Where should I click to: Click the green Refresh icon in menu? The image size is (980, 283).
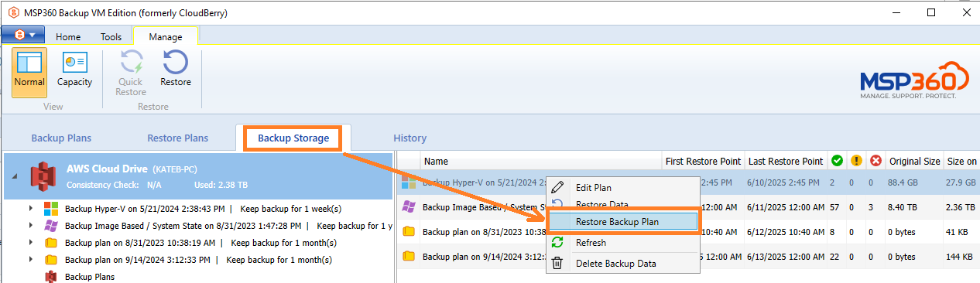(557, 242)
